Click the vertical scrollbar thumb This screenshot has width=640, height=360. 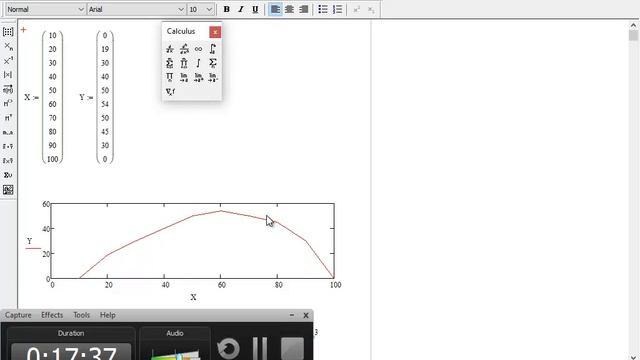click(633, 36)
